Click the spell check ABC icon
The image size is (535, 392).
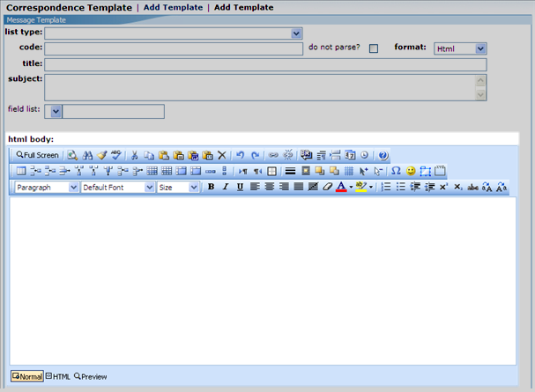(116, 155)
